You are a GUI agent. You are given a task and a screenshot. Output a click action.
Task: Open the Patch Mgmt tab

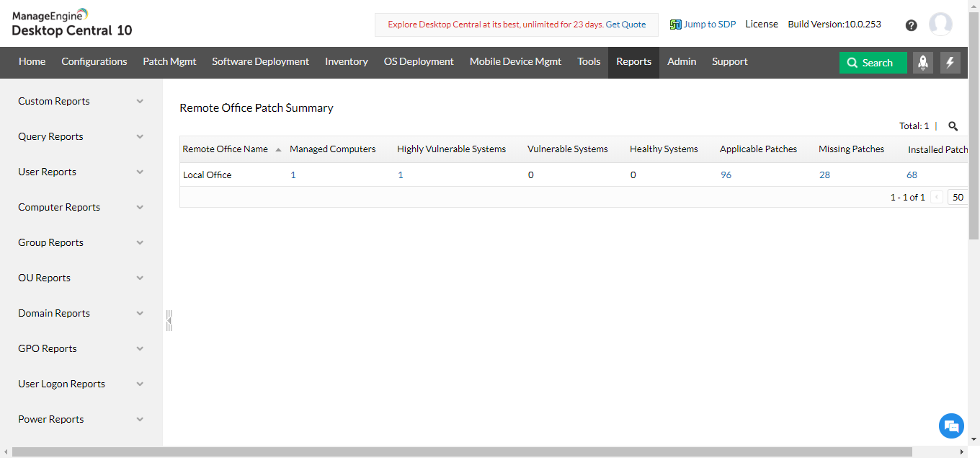click(169, 62)
